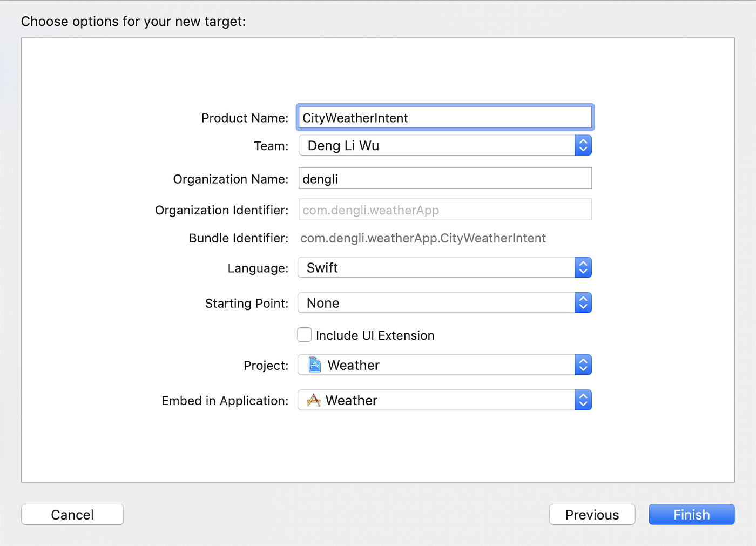Click the Cancel button

pos(72,514)
